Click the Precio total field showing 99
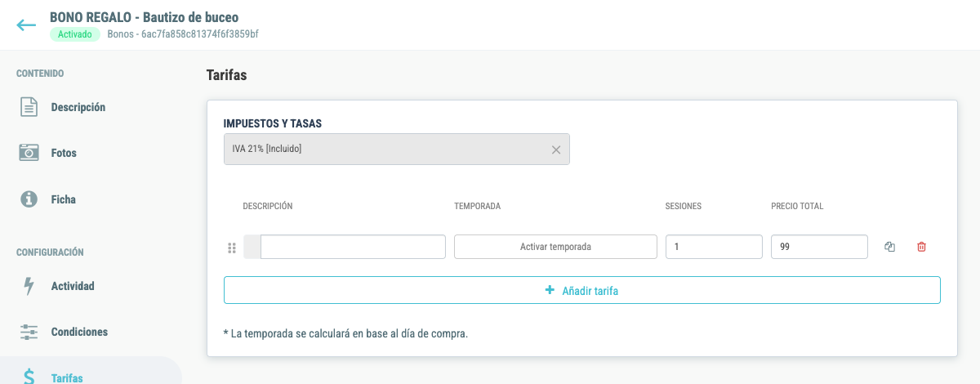Viewport: 980px width, 384px height. [x=819, y=247]
